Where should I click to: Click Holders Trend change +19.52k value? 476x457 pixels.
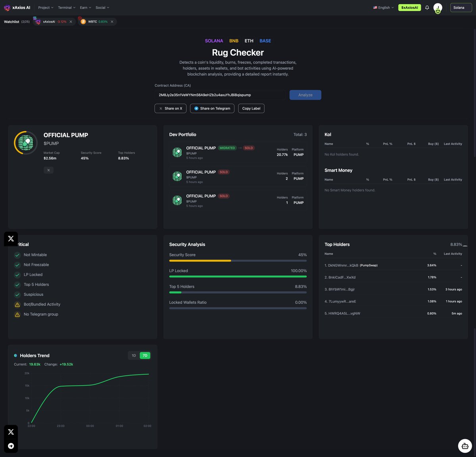(66, 364)
